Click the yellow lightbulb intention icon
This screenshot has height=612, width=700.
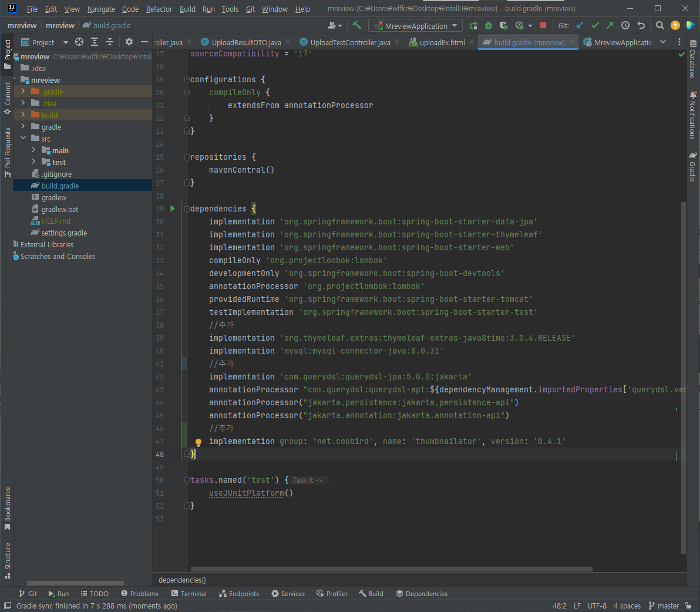pos(198,442)
